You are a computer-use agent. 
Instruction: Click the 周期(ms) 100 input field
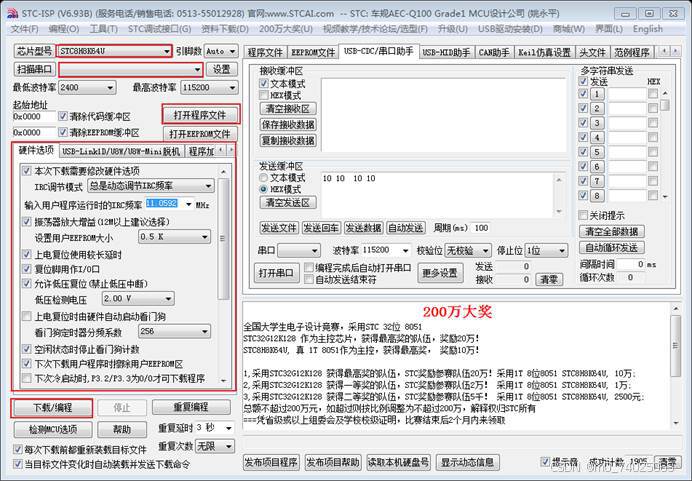[481, 228]
